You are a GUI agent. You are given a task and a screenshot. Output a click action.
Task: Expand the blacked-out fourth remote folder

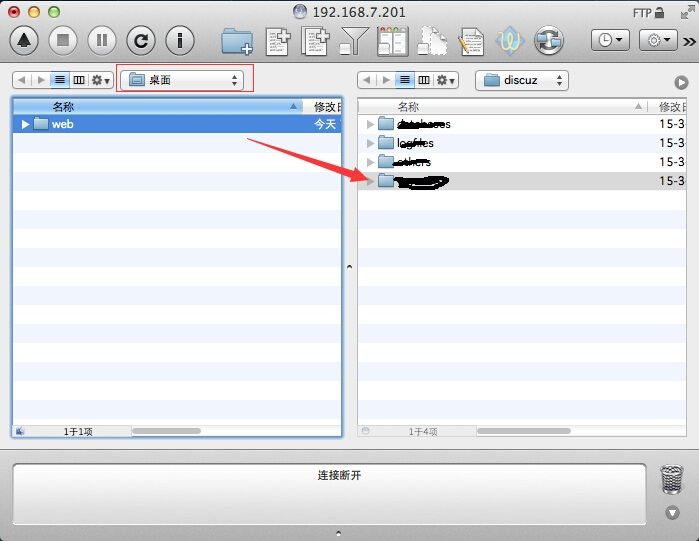370,181
